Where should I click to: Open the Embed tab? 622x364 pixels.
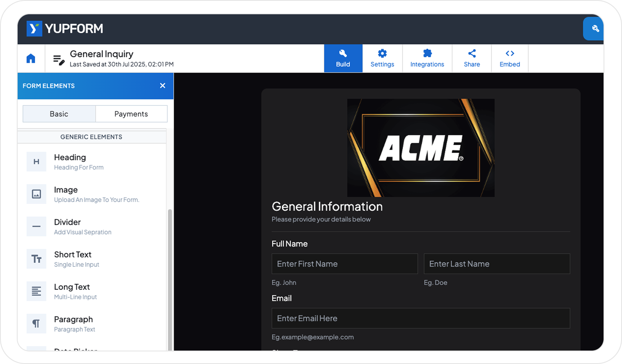pos(510,58)
